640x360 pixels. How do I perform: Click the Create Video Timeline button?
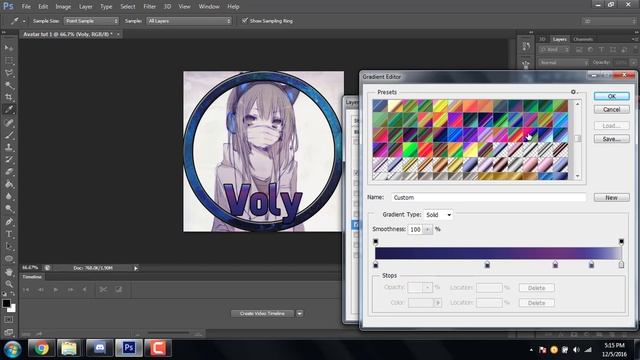click(x=262, y=313)
